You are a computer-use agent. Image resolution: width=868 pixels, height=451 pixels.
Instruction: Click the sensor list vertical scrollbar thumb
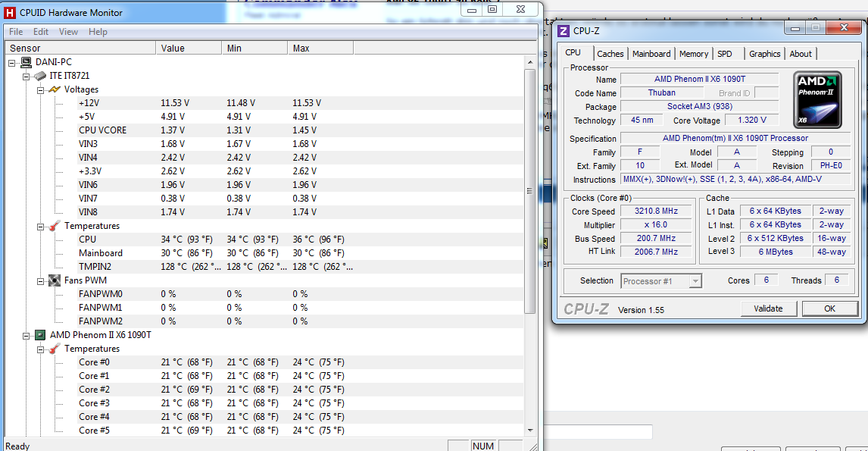pyautogui.click(x=529, y=191)
